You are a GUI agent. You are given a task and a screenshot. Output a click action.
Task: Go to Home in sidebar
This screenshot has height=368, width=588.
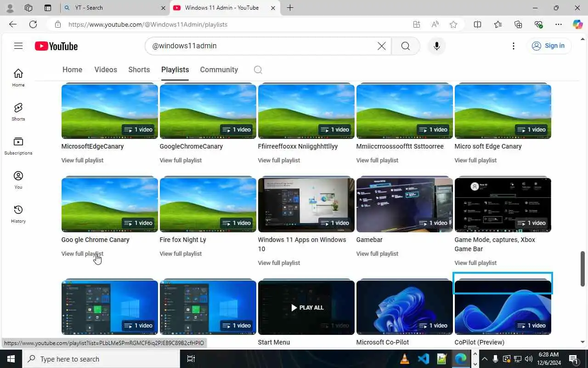18,78
